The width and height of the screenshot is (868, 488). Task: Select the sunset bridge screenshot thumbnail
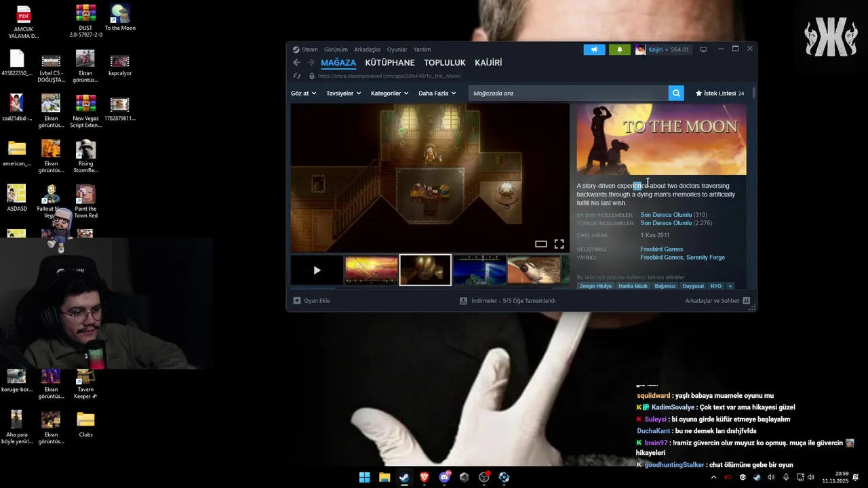coord(371,270)
